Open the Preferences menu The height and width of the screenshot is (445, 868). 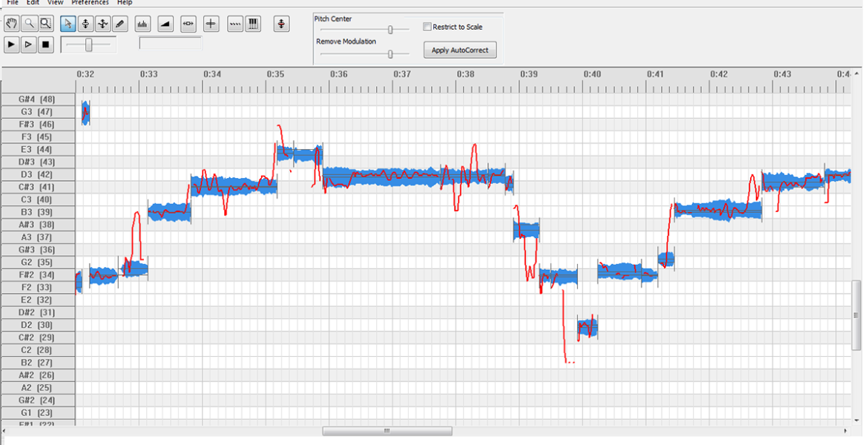[90, 3]
